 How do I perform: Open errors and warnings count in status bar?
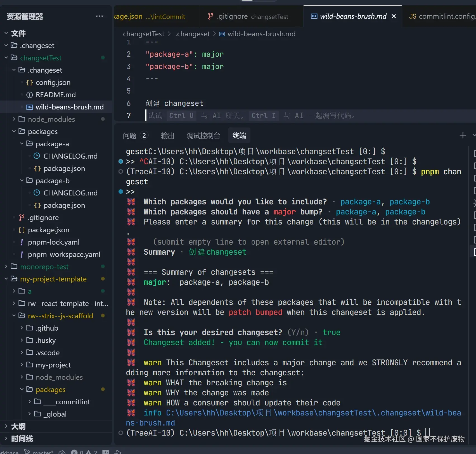(84, 451)
